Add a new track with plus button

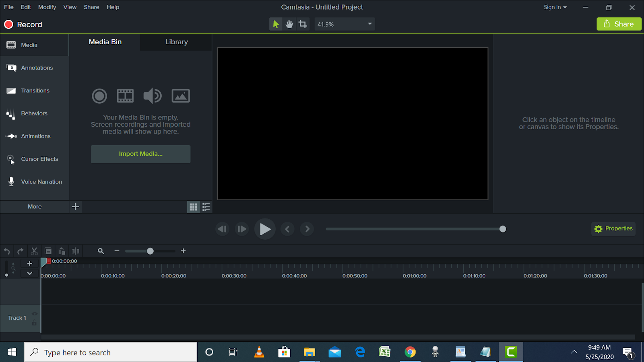pos(29,263)
